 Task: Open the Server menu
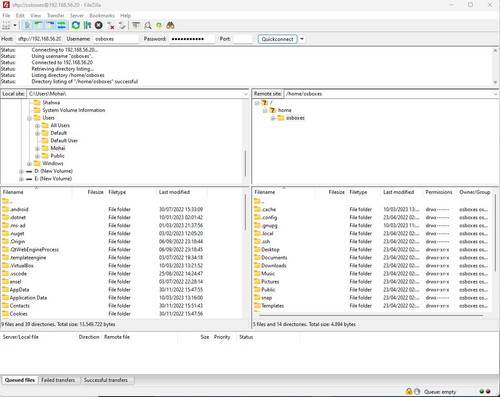[77, 16]
